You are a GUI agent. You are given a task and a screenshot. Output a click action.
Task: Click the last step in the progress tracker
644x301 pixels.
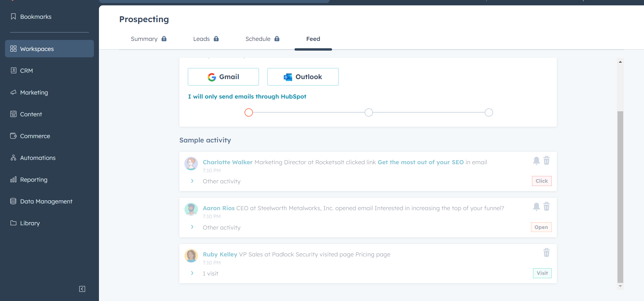pos(489,113)
